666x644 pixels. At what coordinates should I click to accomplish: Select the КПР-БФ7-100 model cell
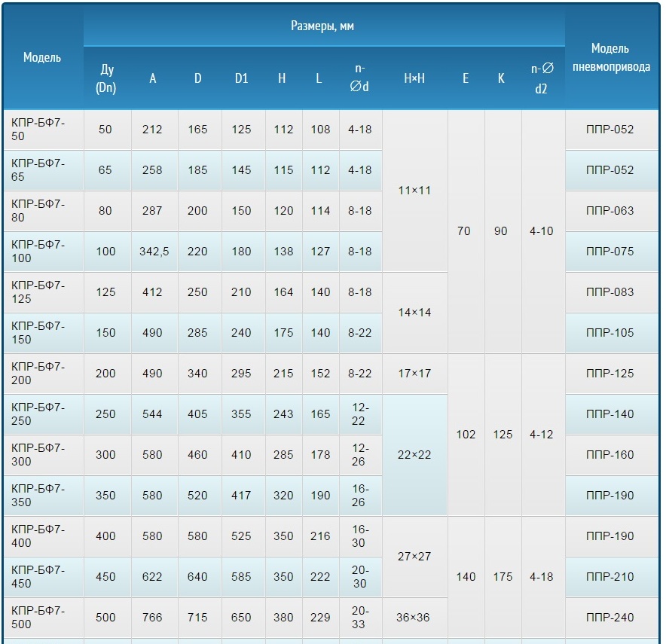44,252
